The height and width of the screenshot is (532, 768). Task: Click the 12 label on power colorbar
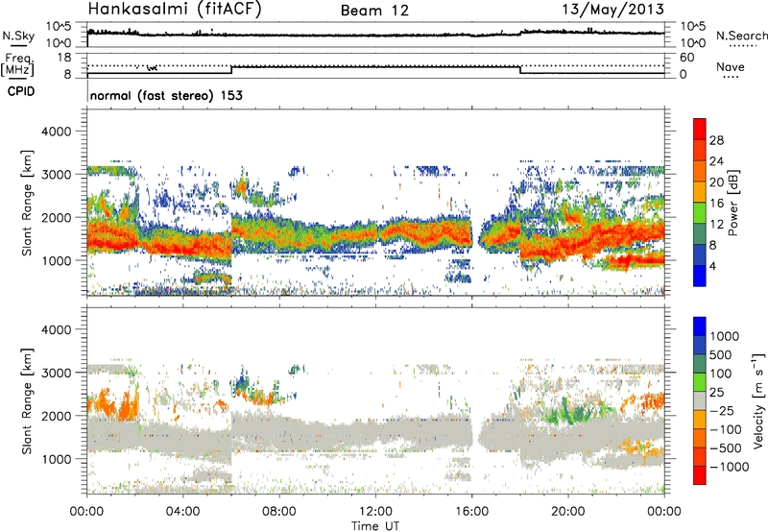pyautogui.click(x=716, y=225)
